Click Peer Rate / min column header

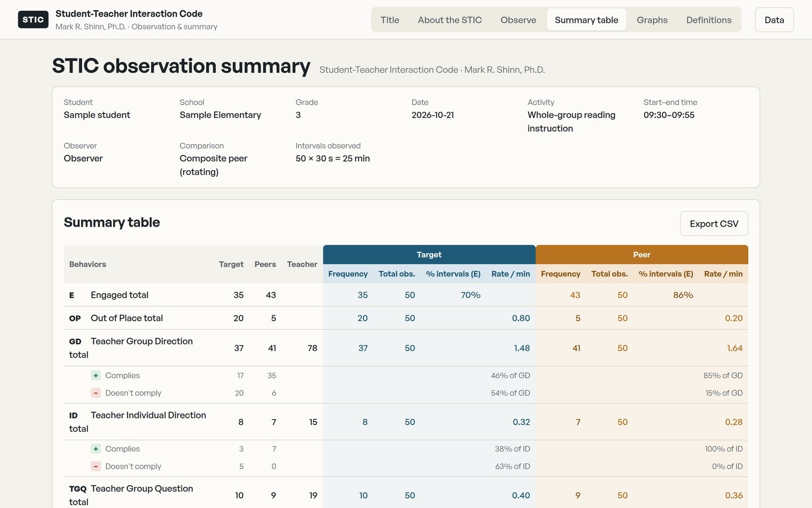pos(723,274)
